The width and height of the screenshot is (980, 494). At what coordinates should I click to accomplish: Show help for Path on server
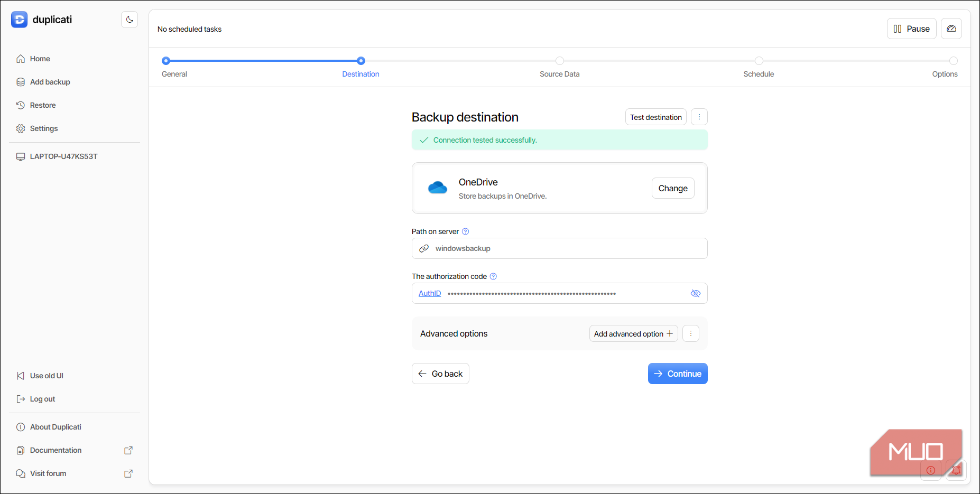(x=465, y=231)
